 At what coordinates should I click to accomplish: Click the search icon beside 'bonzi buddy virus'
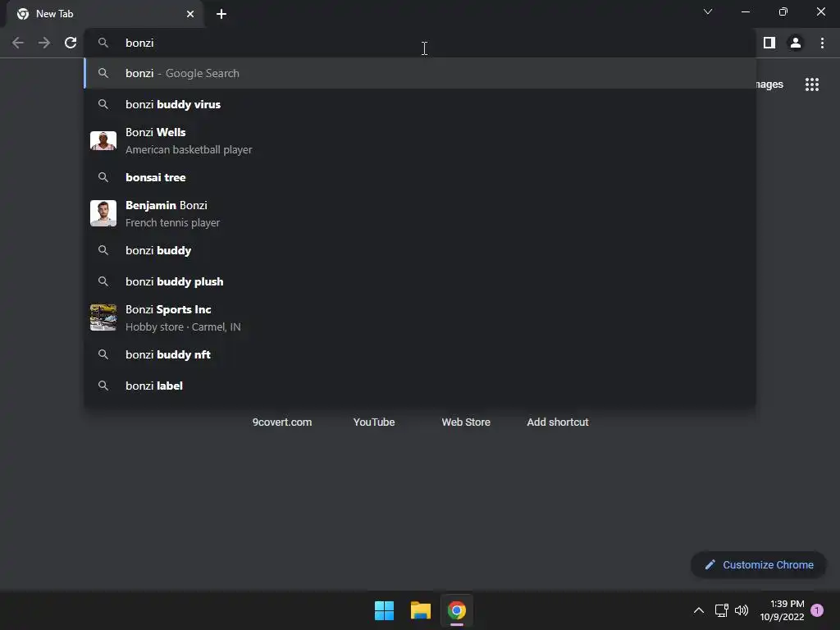[103, 104]
